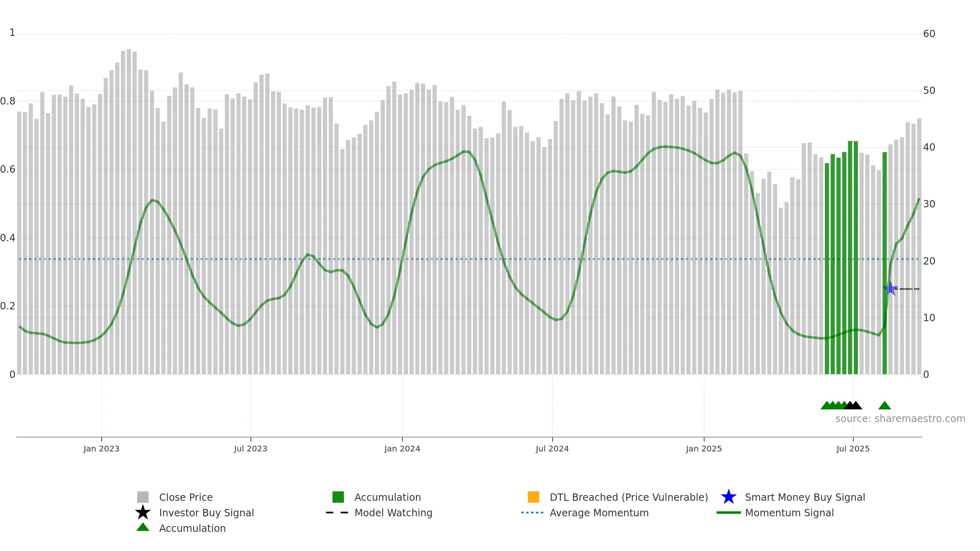Click the green Accumulation square legend icon
This screenshot has width=980, height=551.
coord(338,497)
